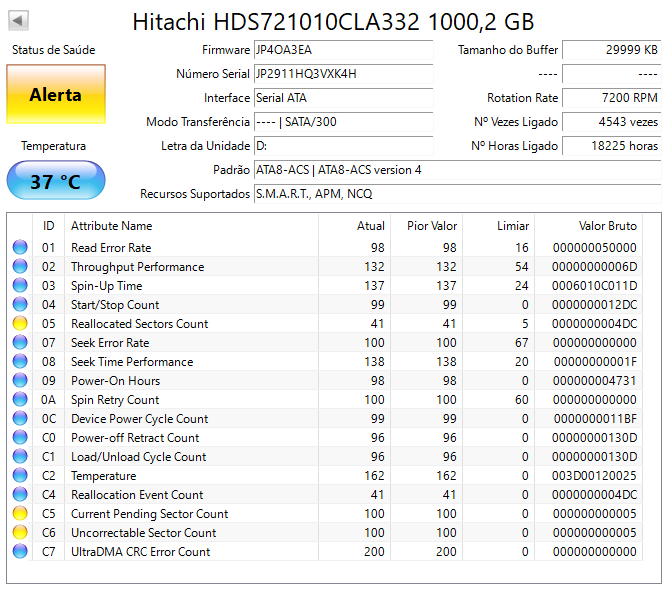The image size is (668, 590).
Task: Click the serial number field JP2911HQ3VXK4H
Action: tap(343, 74)
